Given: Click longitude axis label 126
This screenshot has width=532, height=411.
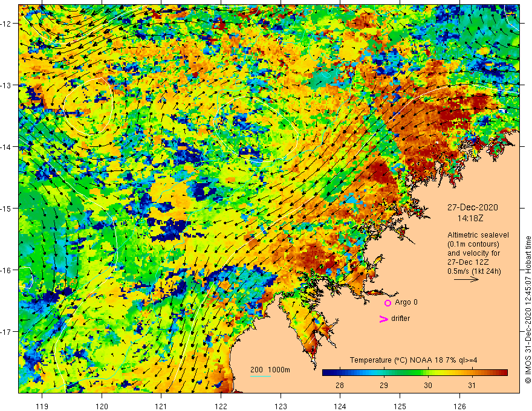Looking at the screenshot, I should click(459, 406).
